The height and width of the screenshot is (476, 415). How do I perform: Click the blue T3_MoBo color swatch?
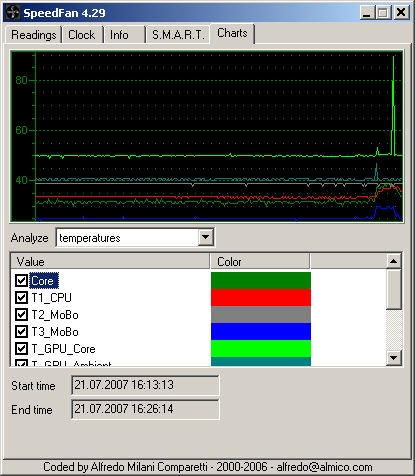pos(261,331)
